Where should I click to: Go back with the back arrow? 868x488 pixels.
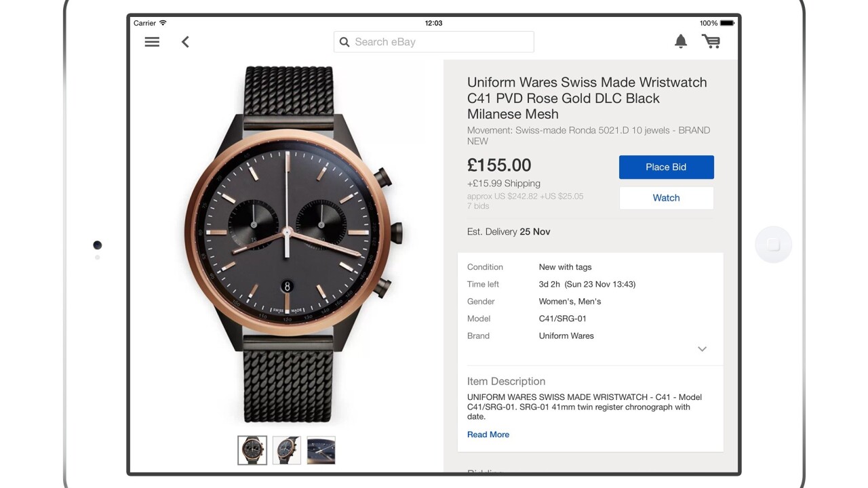[x=185, y=42]
